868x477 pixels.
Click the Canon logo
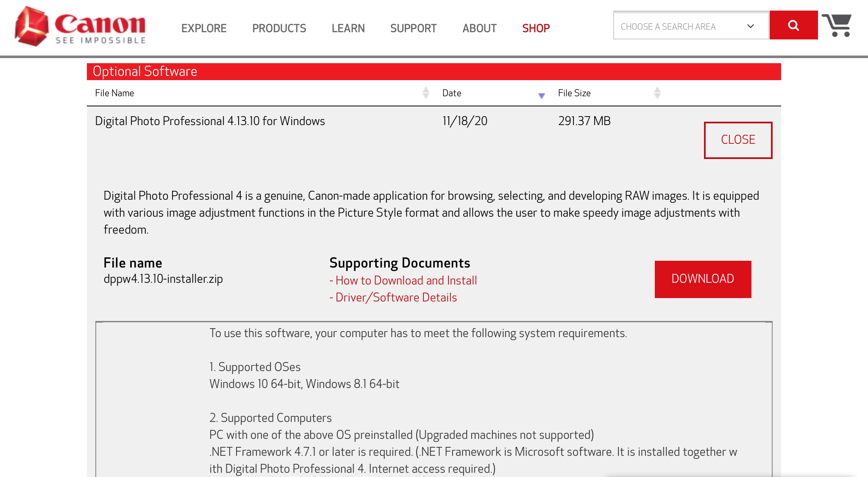coord(80,26)
